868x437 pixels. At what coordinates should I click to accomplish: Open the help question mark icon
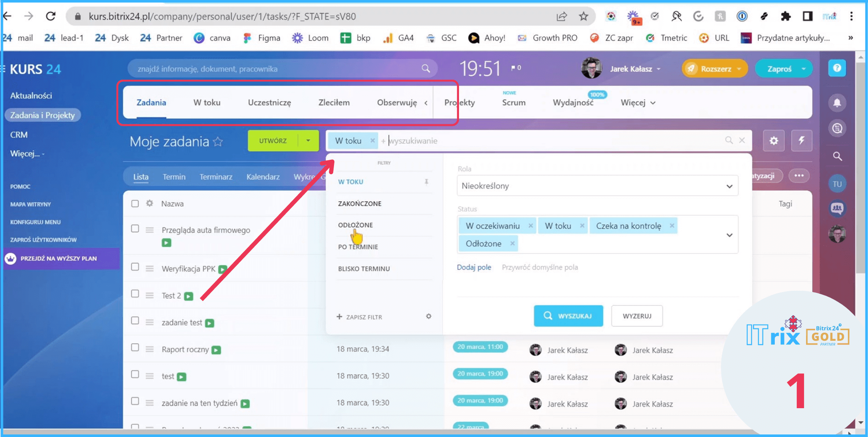point(837,68)
